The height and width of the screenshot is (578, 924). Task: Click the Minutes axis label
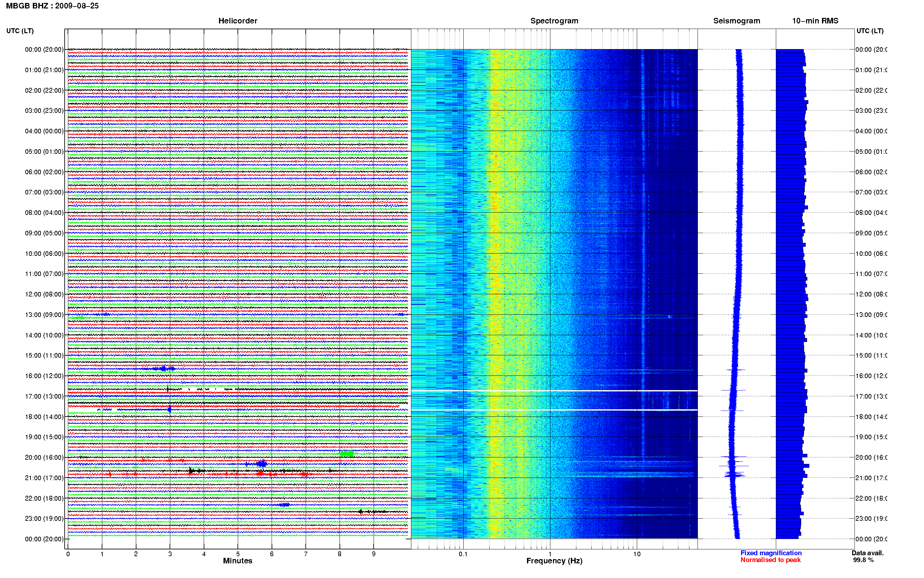pyautogui.click(x=237, y=561)
